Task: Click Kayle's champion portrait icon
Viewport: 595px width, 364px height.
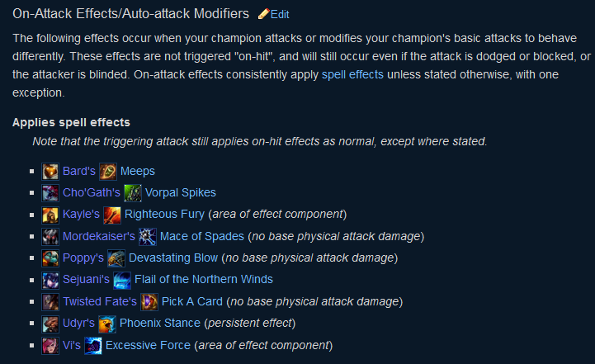Action: (x=50, y=215)
